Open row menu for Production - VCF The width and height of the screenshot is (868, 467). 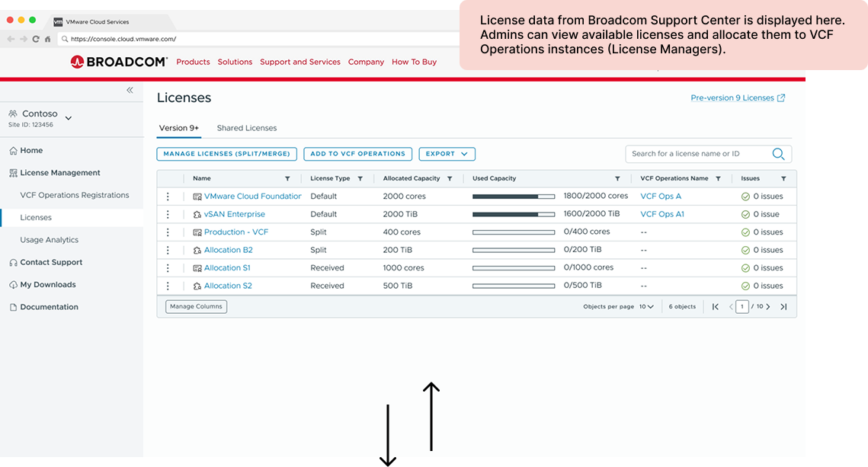click(168, 232)
